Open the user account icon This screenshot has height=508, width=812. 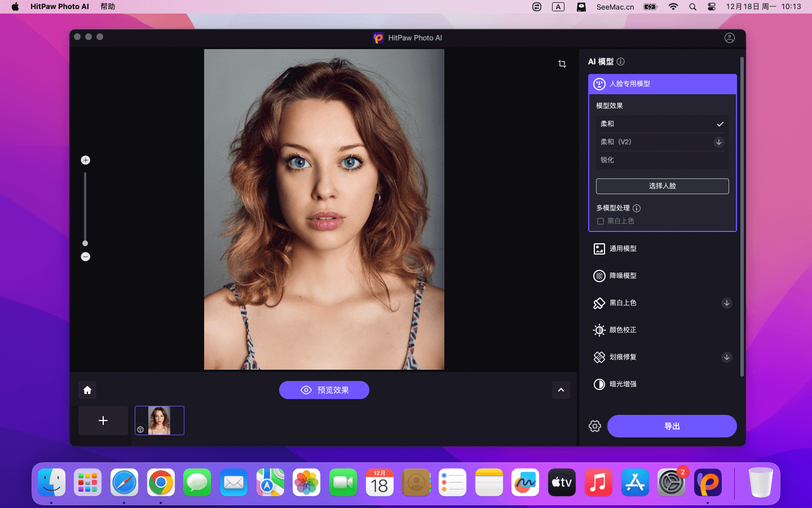(729, 38)
